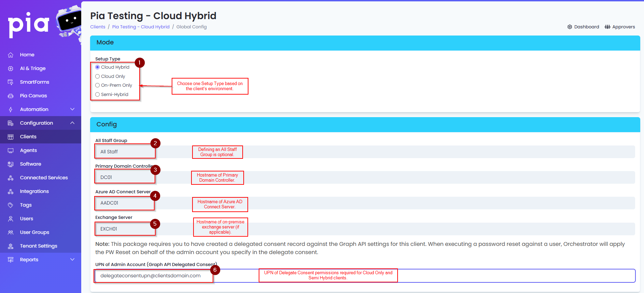Click the Global Config breadcrumb text
Viewport: 644px width, 293px height.
191,27
